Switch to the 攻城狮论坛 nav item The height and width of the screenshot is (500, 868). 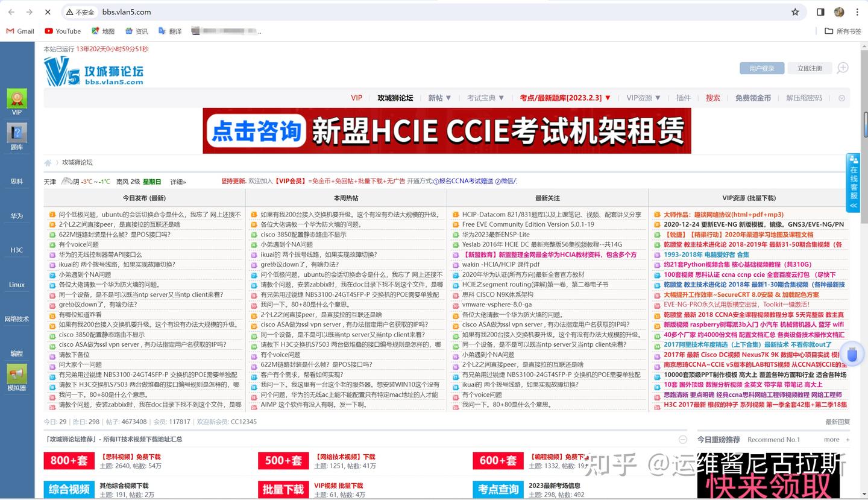click(x=396, y=97)
